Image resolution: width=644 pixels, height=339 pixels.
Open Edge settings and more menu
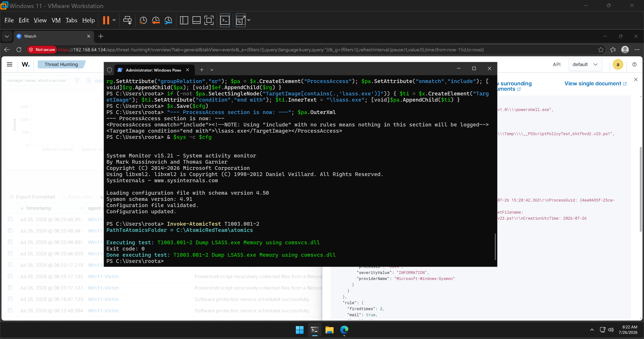click(x=637, y=50)
